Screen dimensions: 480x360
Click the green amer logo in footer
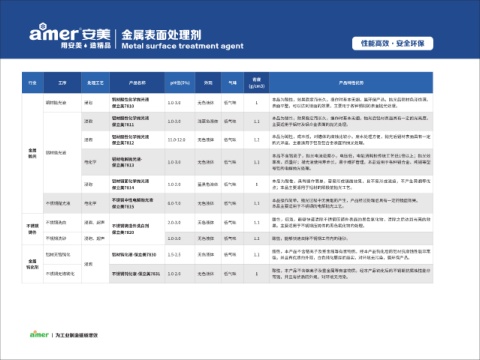tap(39, 334)
